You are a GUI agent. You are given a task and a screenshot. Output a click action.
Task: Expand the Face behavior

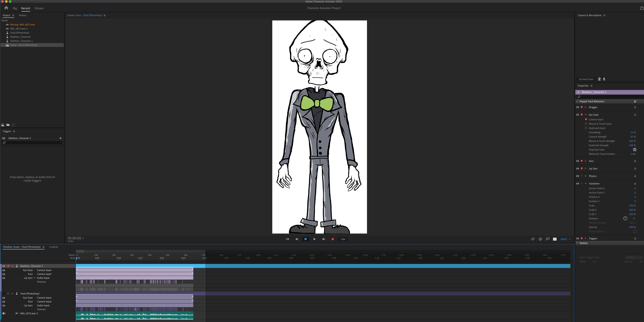[x=585, y=161]
